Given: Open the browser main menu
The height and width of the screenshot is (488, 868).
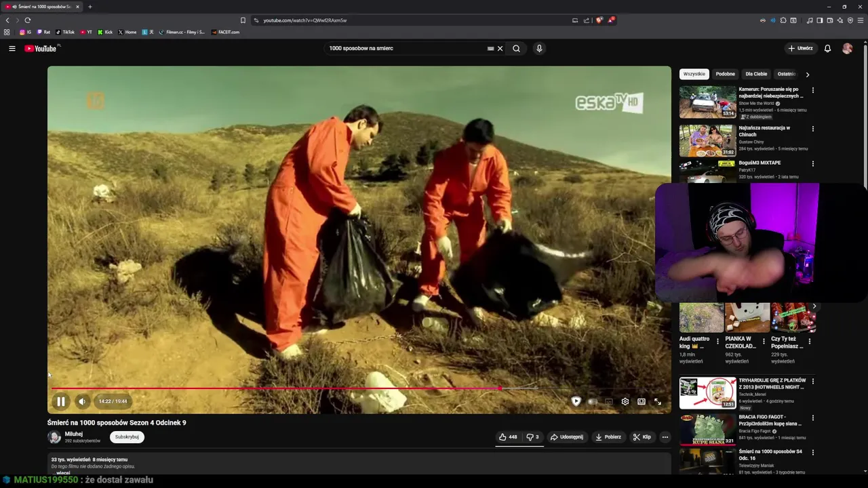Looking at the screenshot, I should click(x=861, y=20).
